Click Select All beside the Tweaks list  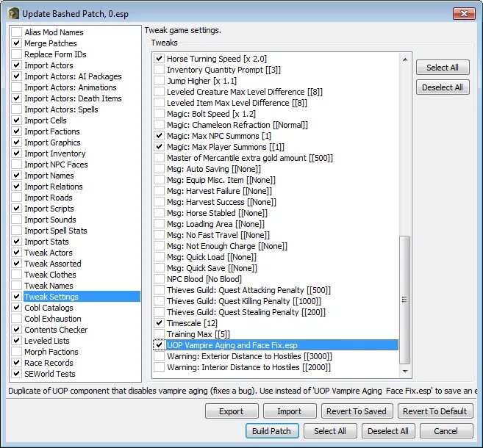(443, 68)
